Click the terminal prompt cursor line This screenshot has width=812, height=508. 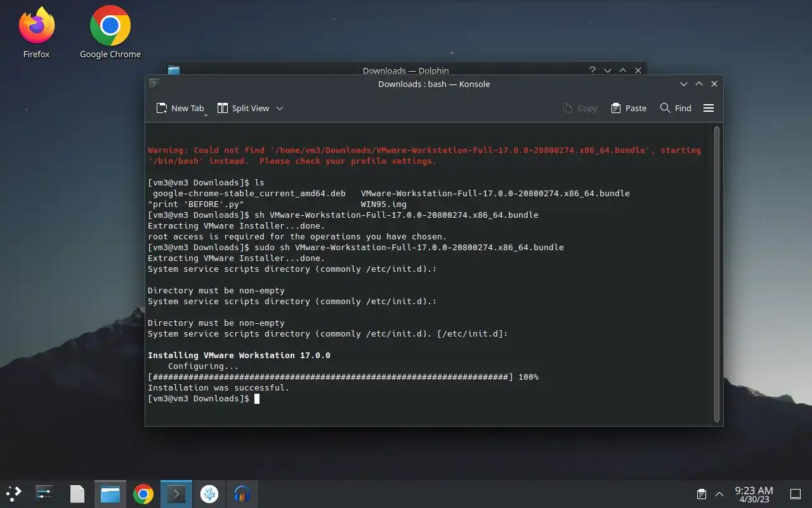204,399
